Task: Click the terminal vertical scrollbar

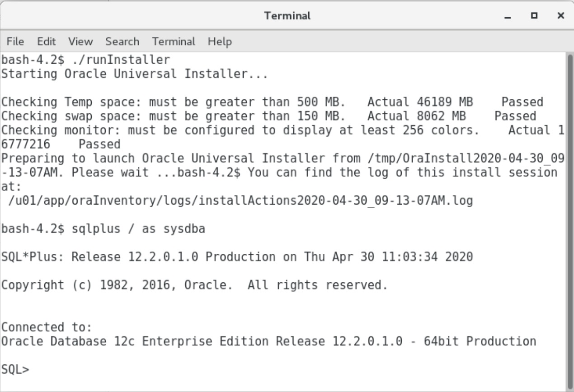Action: (569, 221)
